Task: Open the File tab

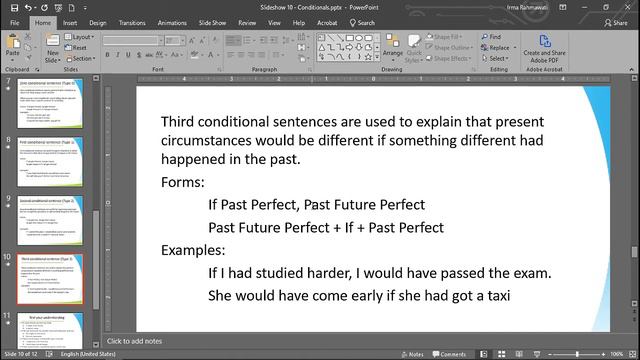Action: (x=15, y=23)
